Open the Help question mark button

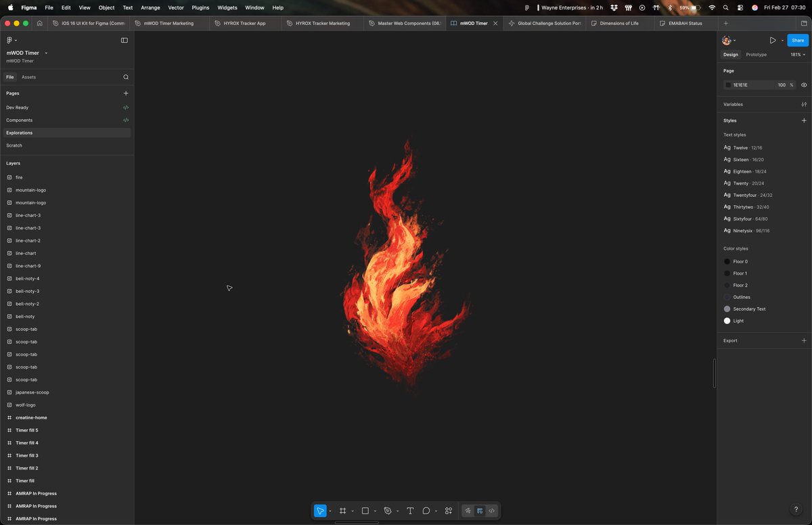click(796, 509)
